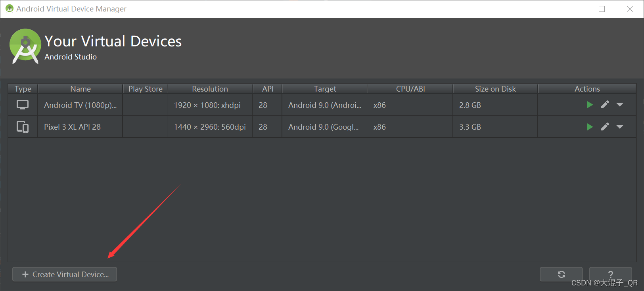Edit the Pixel 3 XL API 28 device
This screenshot has width=644, height=291.
point(605,127)
